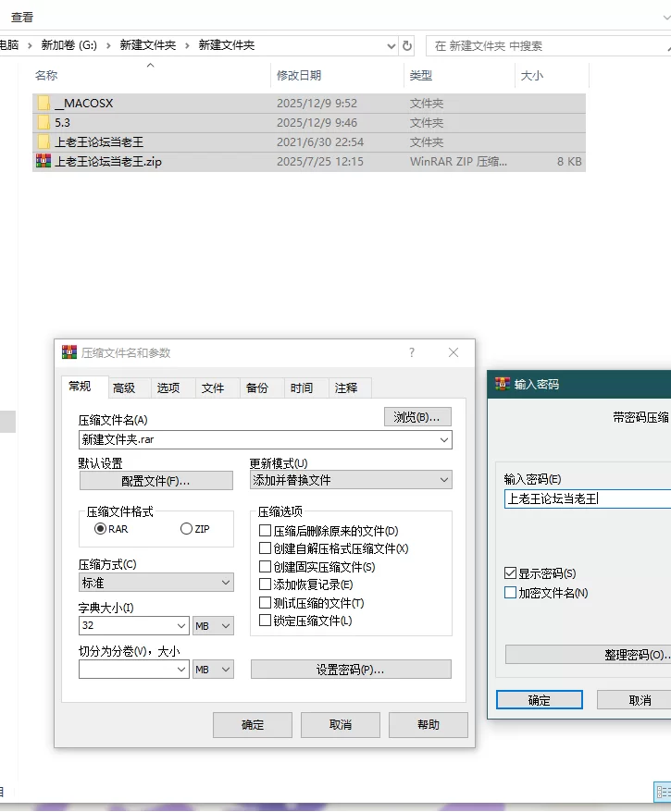Close the 压缩文件名和参数 dialog
671x812 pixels.
pyautogui.click(x=454, y=352)
